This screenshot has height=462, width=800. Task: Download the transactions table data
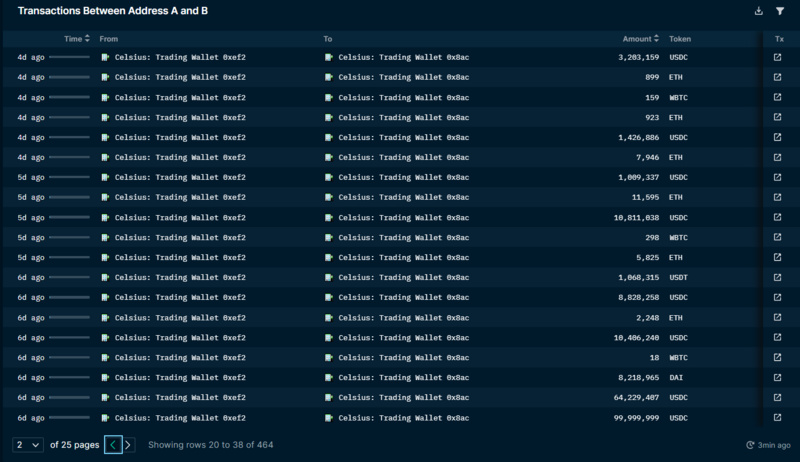tap(758, 11)
